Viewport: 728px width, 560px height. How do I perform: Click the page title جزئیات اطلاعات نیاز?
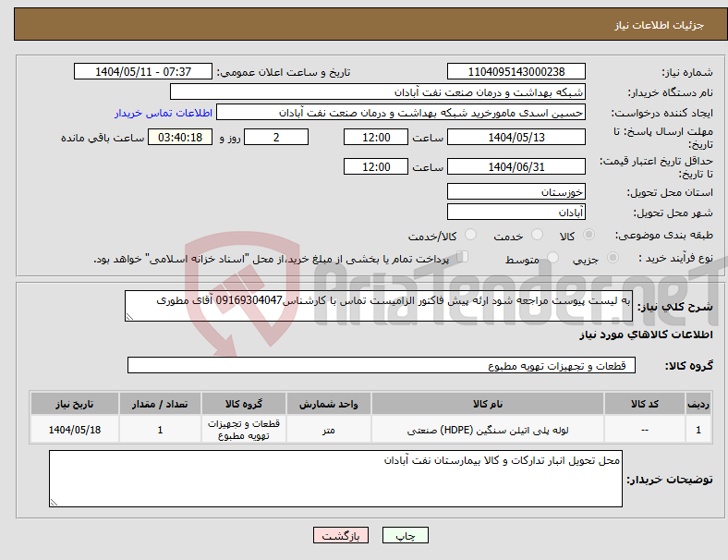[x=660, y=25]
